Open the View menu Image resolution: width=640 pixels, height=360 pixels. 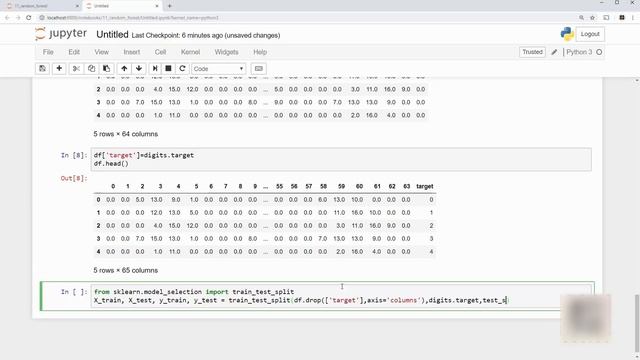(x=102, y=52)
